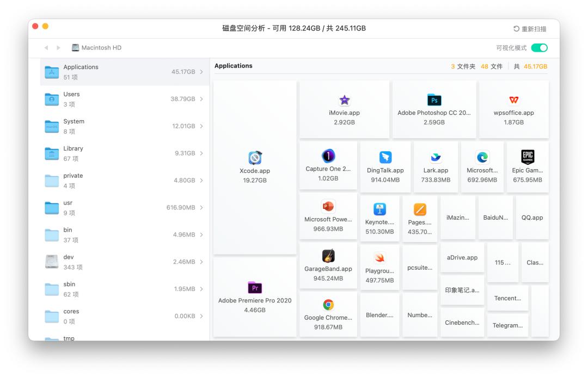Click the Applications folder icon in sidebar
The height and width of the screenshot is (378, 588).
(52, 72)
